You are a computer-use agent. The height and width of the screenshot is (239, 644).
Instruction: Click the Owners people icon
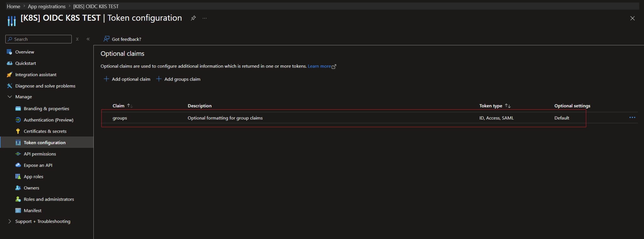pyautogui.click(x=18, y=188)
